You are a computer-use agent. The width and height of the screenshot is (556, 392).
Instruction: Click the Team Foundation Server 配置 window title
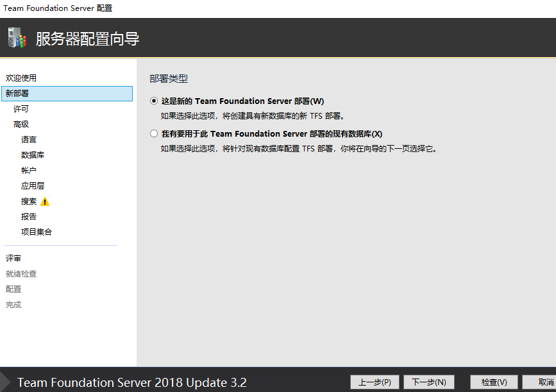58,8
